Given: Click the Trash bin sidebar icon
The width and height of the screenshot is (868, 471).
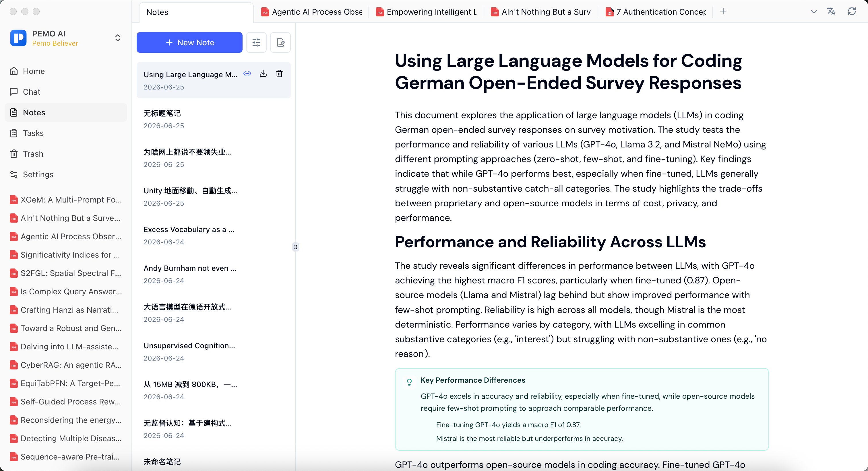Looking at the screenshot, I should point(14,153).
